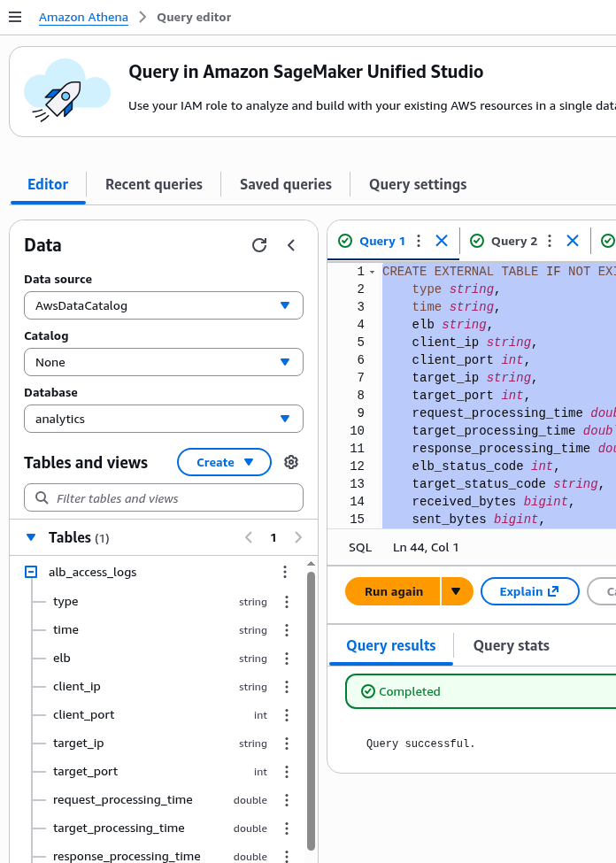Open the hamburger navigation menu
Screen dimensions: 616x863
click(14, 17)
